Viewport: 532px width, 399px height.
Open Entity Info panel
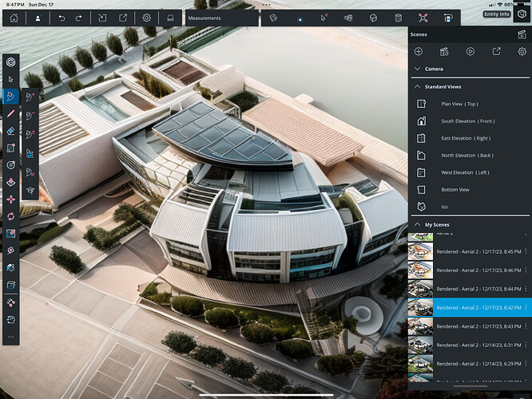(496, 14)
